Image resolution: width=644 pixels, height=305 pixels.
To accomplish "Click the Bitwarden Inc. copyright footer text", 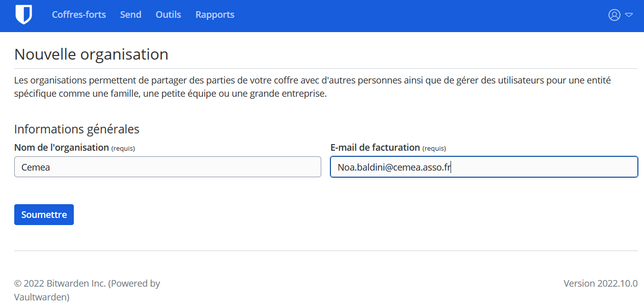I will (60, 284).
